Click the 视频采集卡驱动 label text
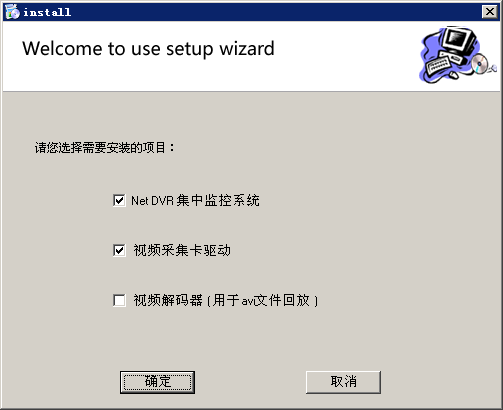The width and height of the screenshot is (503, 410). (x=182, y=250)
